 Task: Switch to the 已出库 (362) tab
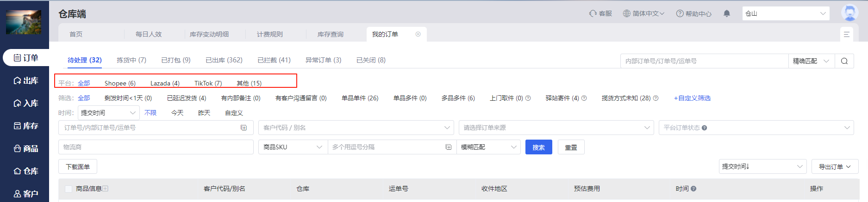[224, 60]
